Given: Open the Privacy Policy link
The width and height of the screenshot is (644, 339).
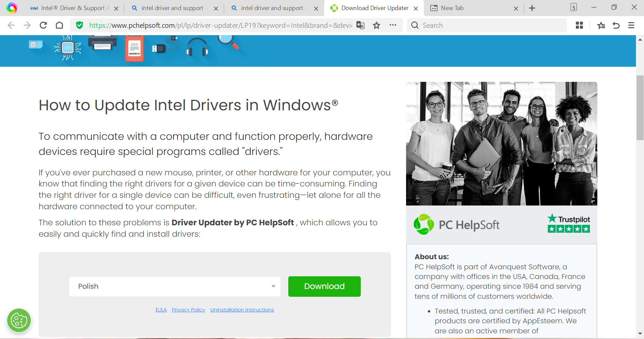Looking at the screenshot, I should [x=189, y=310].
